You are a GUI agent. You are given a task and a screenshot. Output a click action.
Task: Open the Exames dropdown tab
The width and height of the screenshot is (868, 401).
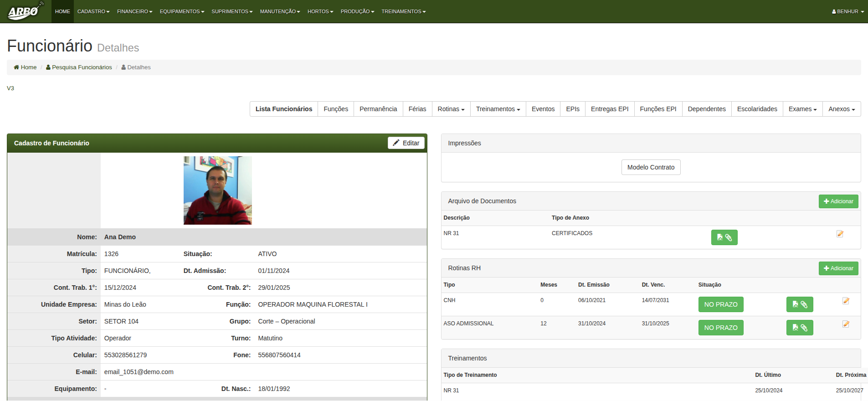click(x=802, y=109)
